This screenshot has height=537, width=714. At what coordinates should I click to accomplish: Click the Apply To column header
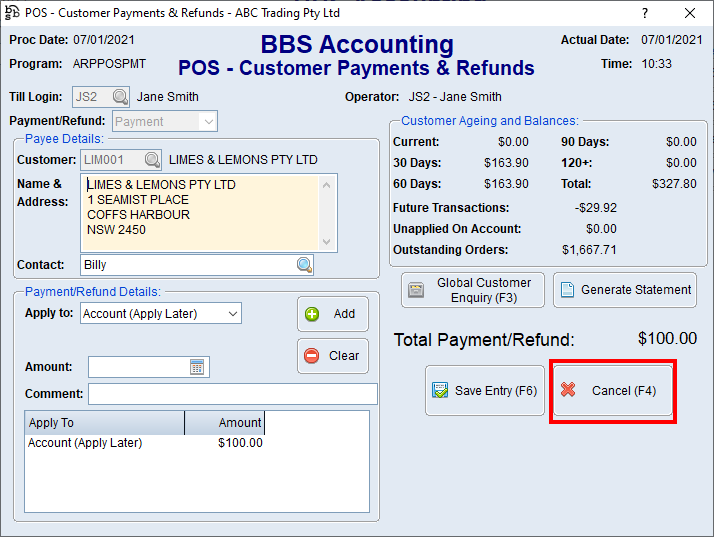pyautogui.click(x=104, y=423)
